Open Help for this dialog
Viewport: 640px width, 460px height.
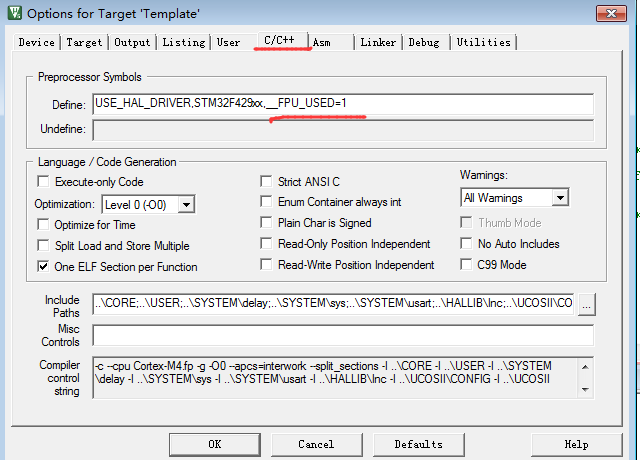[576, 444]
